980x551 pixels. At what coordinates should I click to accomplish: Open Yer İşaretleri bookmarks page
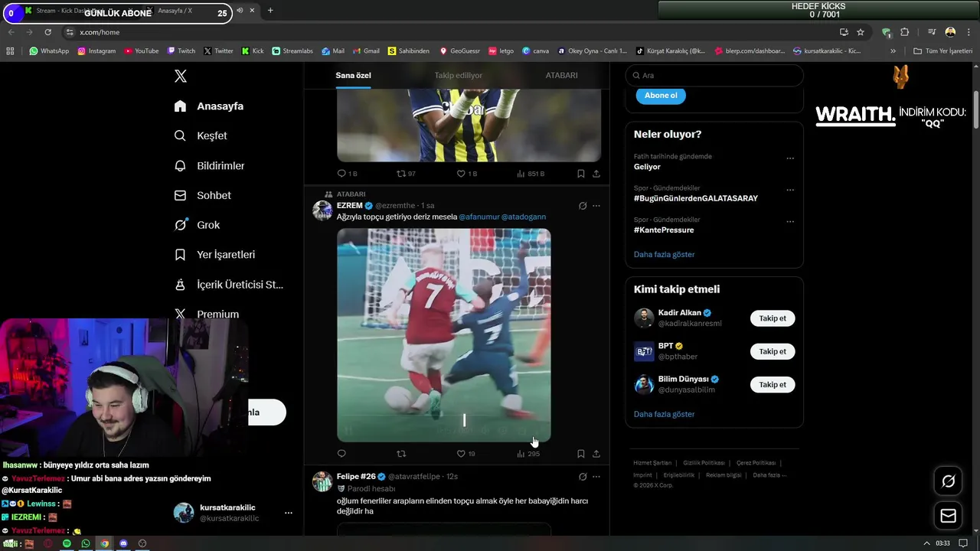[x=214, y=254]
